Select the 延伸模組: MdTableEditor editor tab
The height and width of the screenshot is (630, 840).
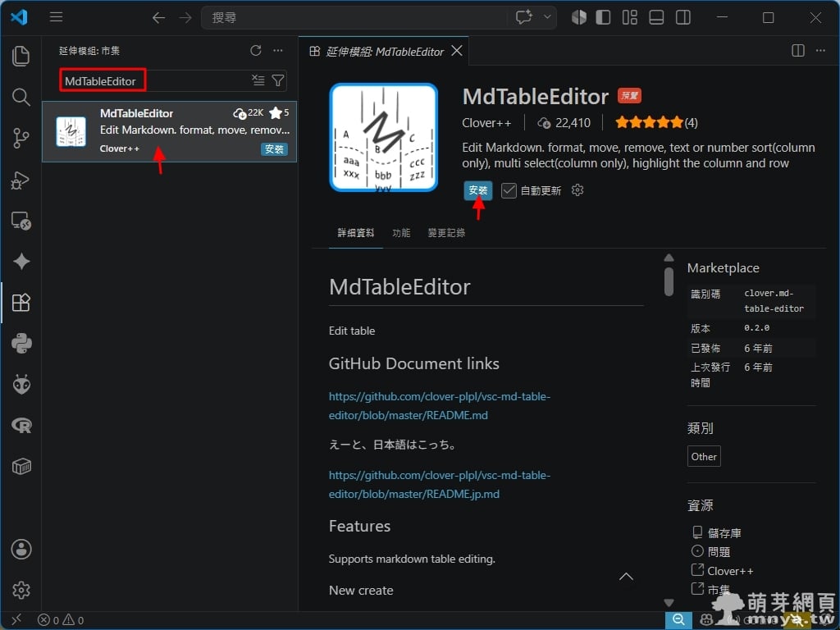pyautogui.click(x=384, y=52)
